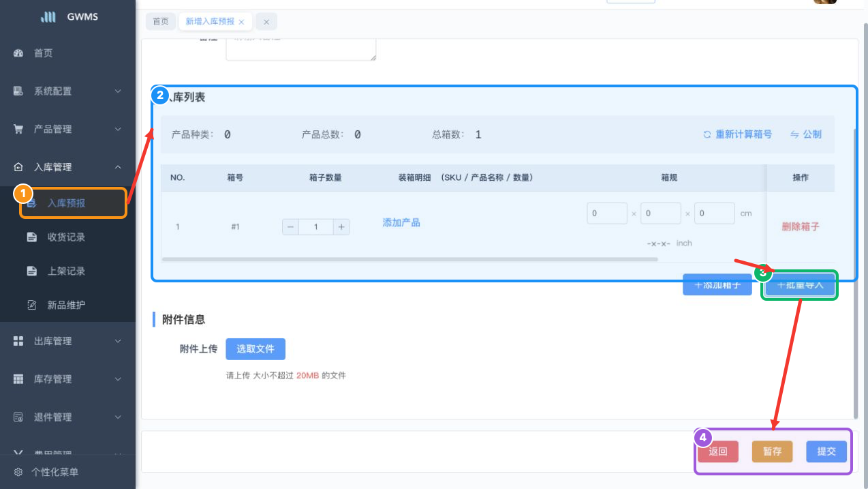Click the user avatar at top right
The image size is (868, 489).
tap(825, 1)
